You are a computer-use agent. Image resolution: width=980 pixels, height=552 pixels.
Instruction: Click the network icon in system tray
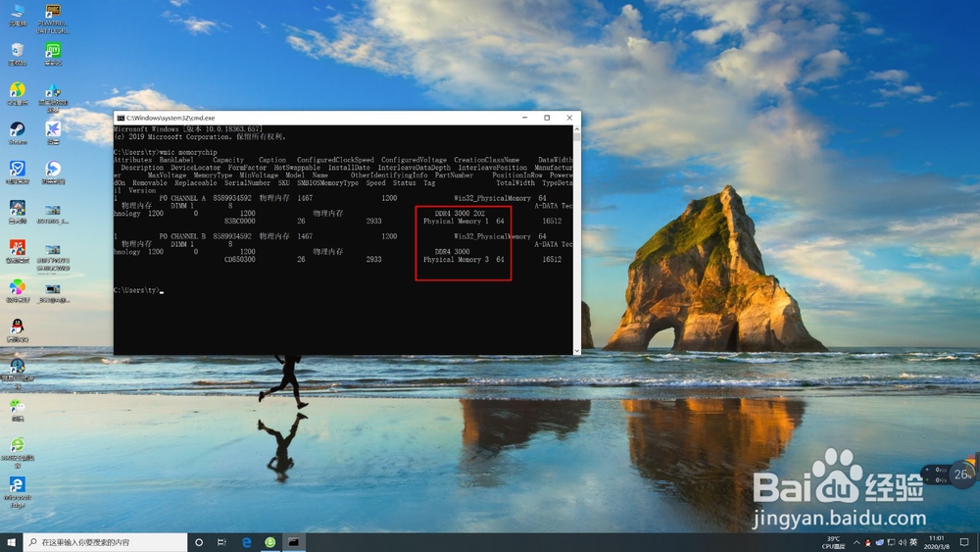tap(891, 542)
